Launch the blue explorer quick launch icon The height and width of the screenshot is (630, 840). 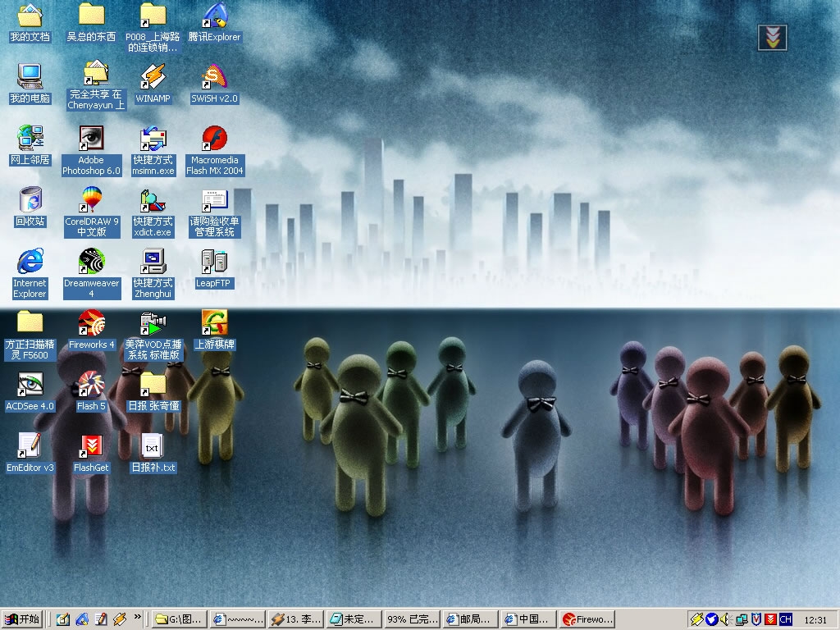[82, 619]
